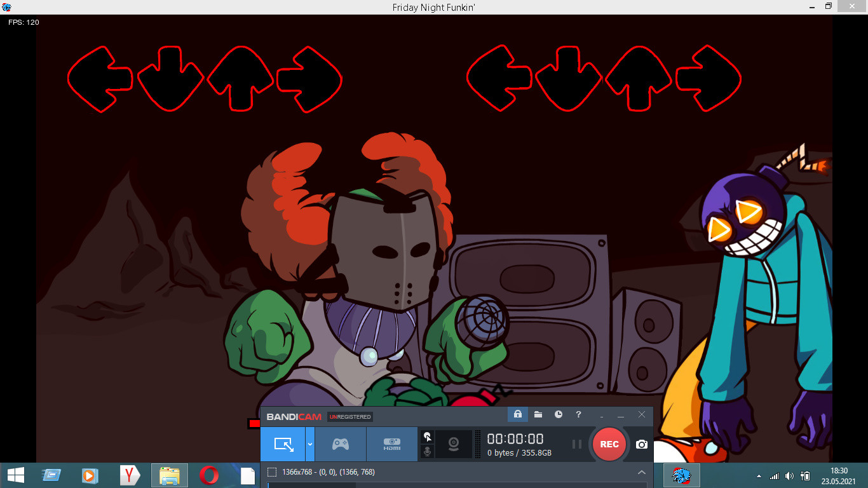Show hidden system tray icons
The image size is (868, 488).
coord(759,475)
